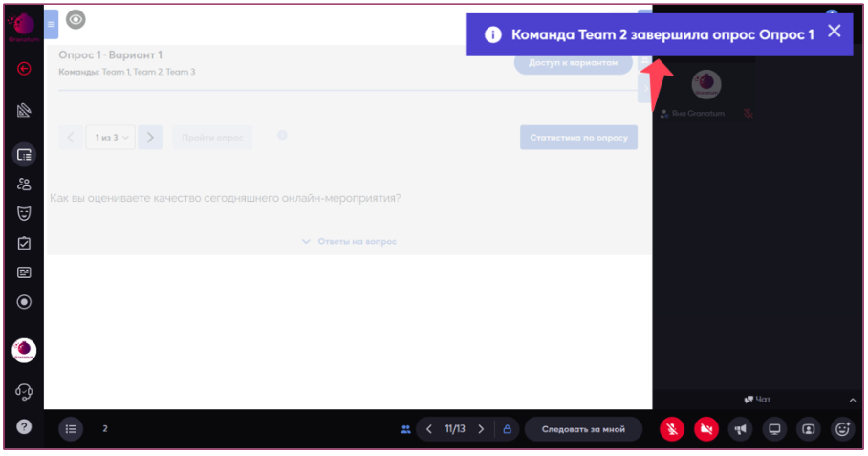
Task: Open the drawing tools sidebar icon
Action: tap(24, 111)
